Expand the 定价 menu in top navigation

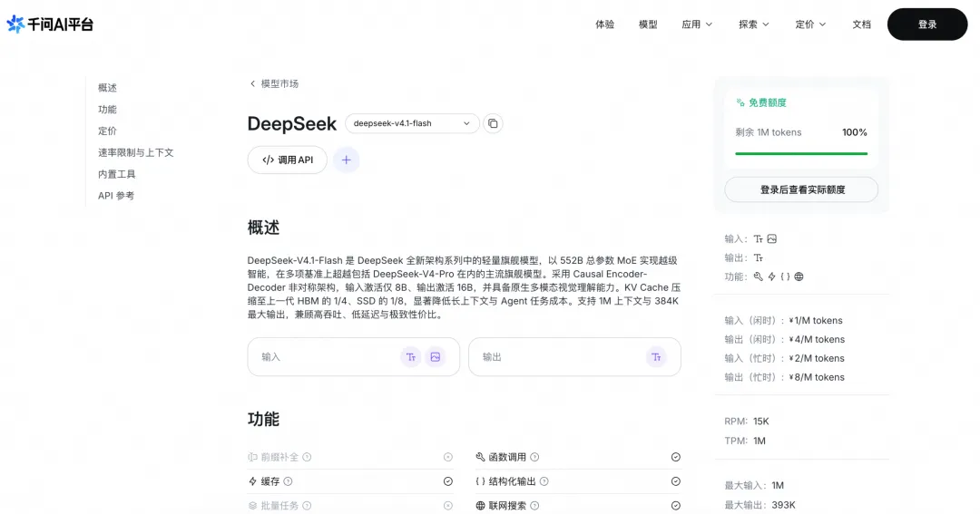[x=810, y=24]
